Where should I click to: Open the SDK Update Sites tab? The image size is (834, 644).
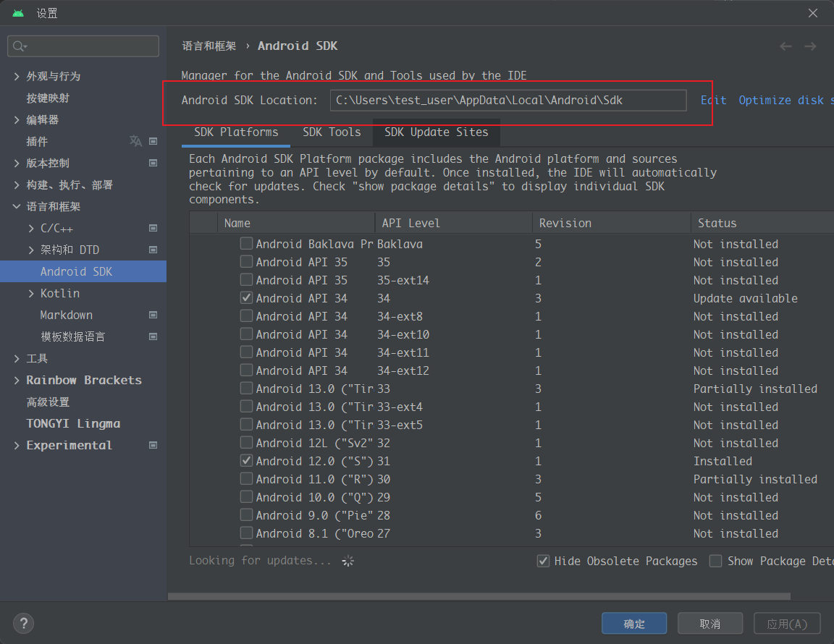[x=436, y=132]
